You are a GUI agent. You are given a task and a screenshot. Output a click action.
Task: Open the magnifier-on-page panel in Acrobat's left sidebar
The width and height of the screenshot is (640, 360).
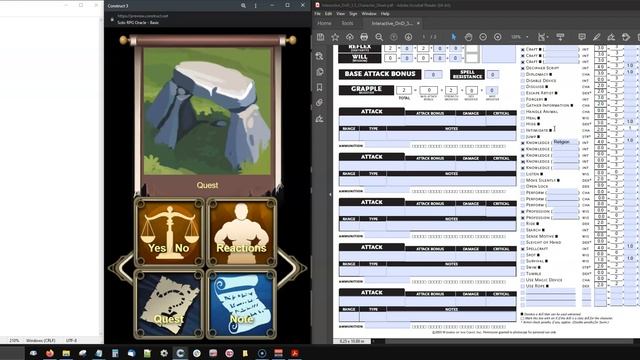click(320, 56)
